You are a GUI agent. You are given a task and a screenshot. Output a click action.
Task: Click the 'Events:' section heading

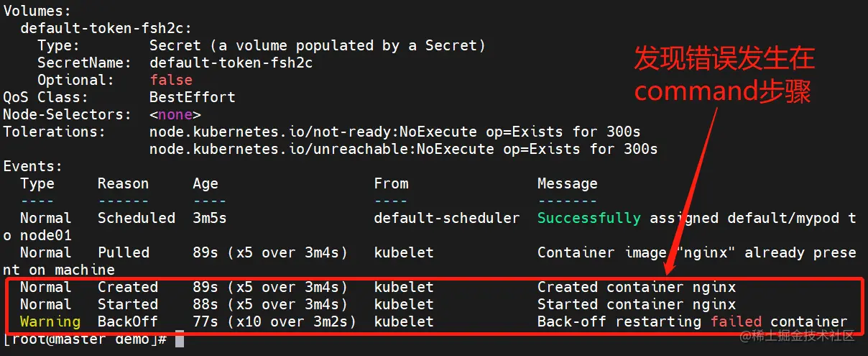(33, 166)
